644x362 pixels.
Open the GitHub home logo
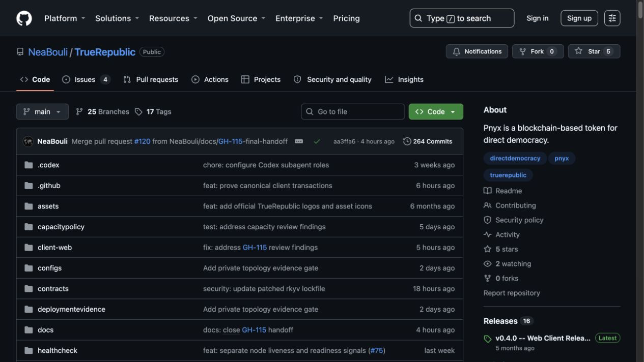click(x=24, y=18)
